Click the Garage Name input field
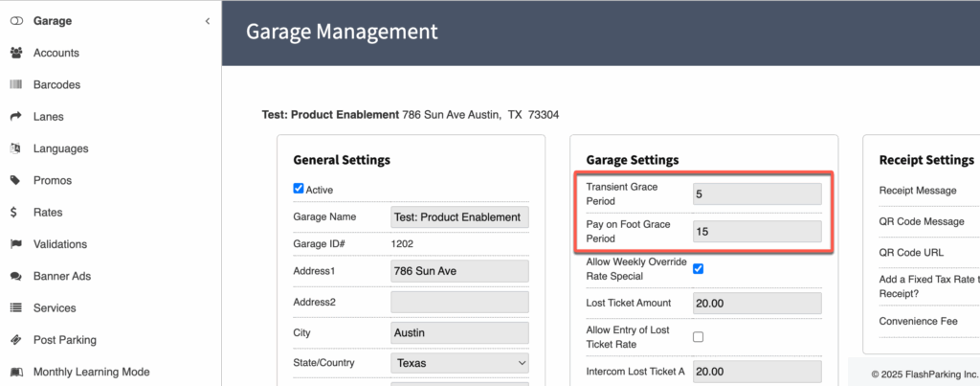This screenshot has height=386, width=980. pyautogui.click(x=459, y=217)
